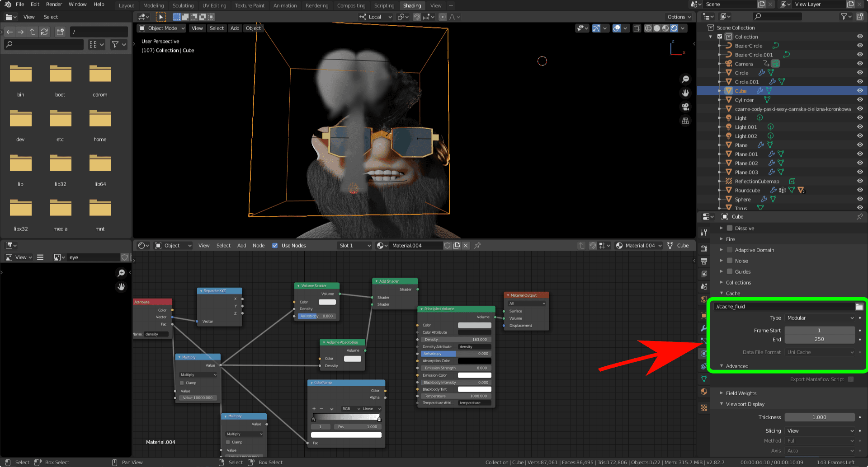This screenshot has height=467, width=868.
Task: Open the Render menu
Action: 54,5
